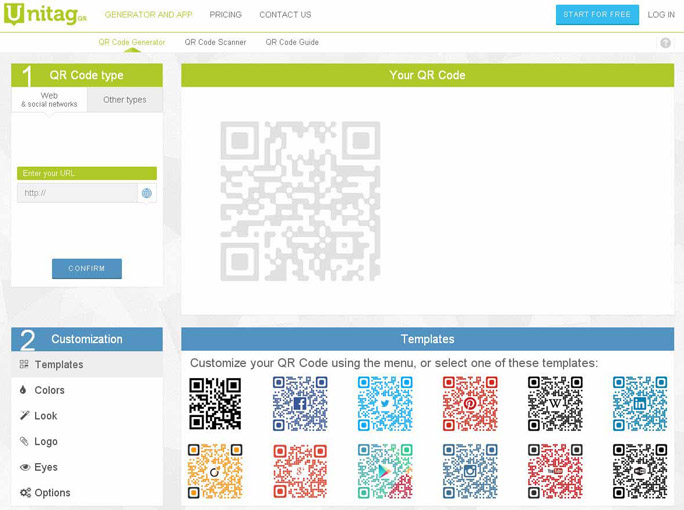This screenshot has height=510, width=684.
Task: Click the gray QR code preview
Action: pos(300,201)
